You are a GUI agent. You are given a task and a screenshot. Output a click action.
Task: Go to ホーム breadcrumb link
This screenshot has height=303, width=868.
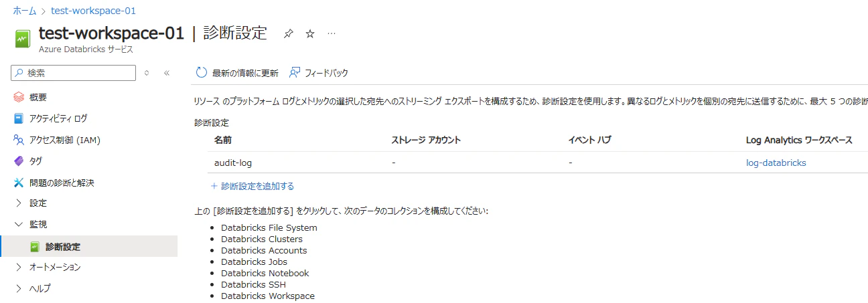[25, 11]
